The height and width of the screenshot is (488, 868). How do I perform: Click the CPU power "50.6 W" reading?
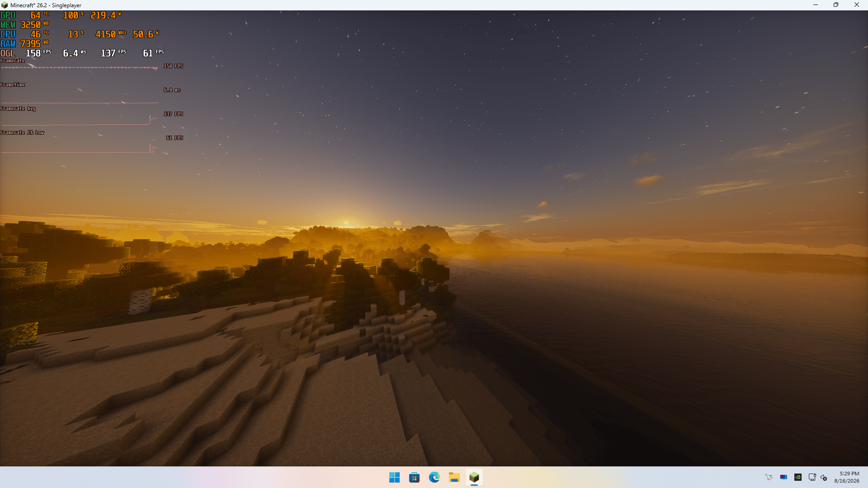click(x=146, y=34)
